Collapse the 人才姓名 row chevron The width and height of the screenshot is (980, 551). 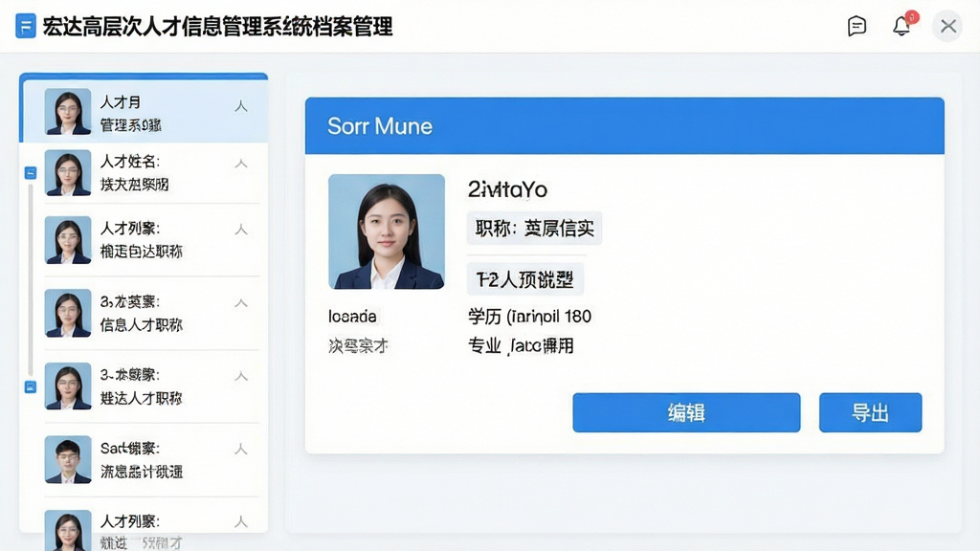pyautogui.click(x=240, y=164)
